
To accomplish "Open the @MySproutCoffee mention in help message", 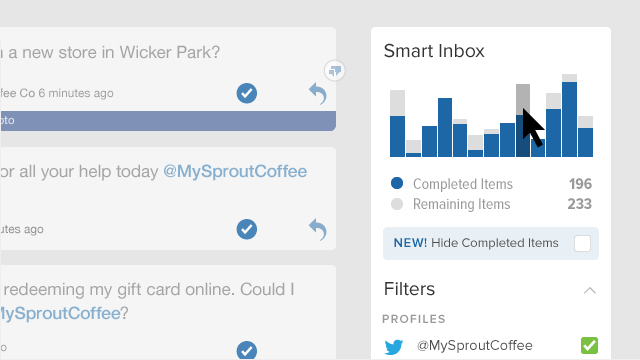I will pyautogui.click(x=235, y=171).
